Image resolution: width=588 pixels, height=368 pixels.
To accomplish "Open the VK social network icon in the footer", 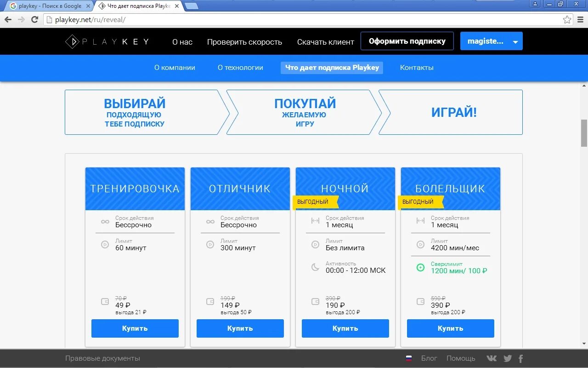I will pos(492,358).
